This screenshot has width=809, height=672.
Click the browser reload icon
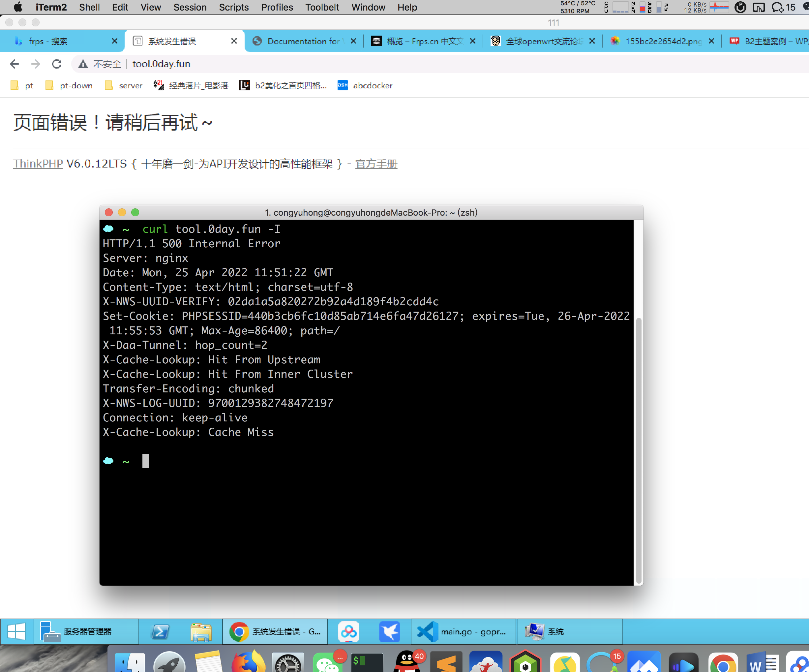57,64
